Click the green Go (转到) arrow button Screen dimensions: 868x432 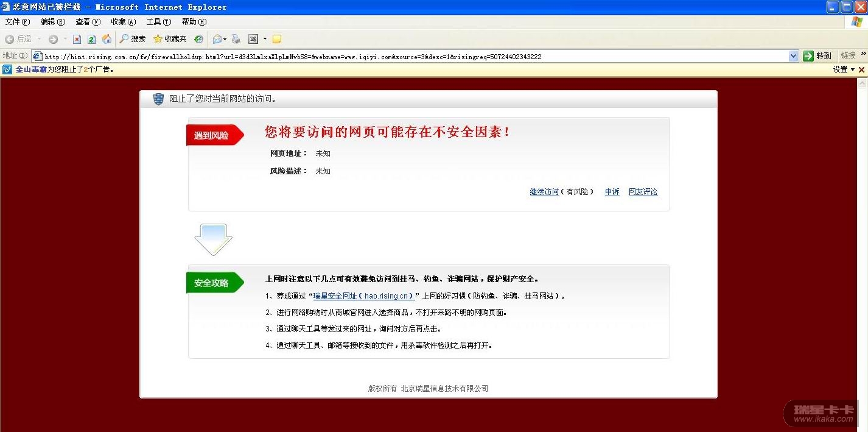pos(817,56)
